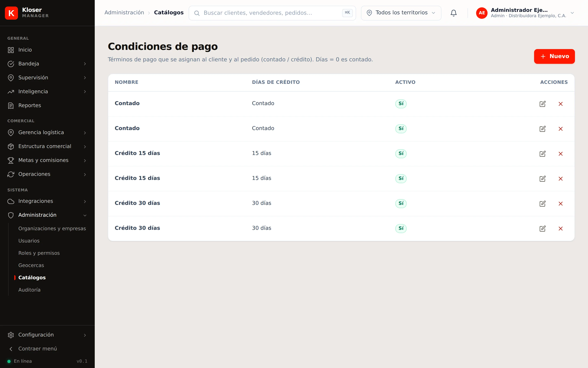Click Contraer menú to collapse sidebar

[x=47, y=349]
